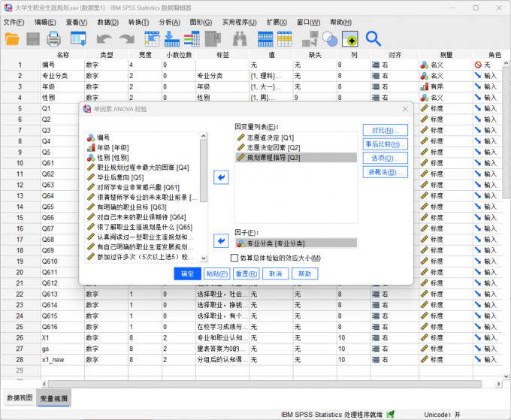Run descriptive statistics toolbar icon
511x420 pixels.
click(213, 39)
